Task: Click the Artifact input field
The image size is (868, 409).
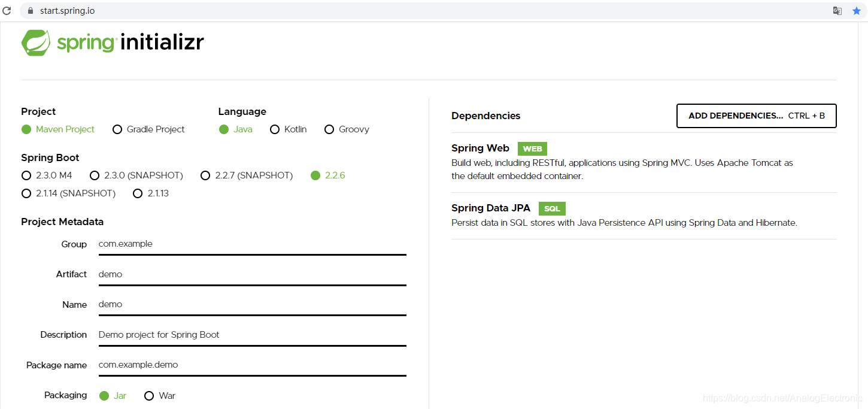Action: point(252,274)
